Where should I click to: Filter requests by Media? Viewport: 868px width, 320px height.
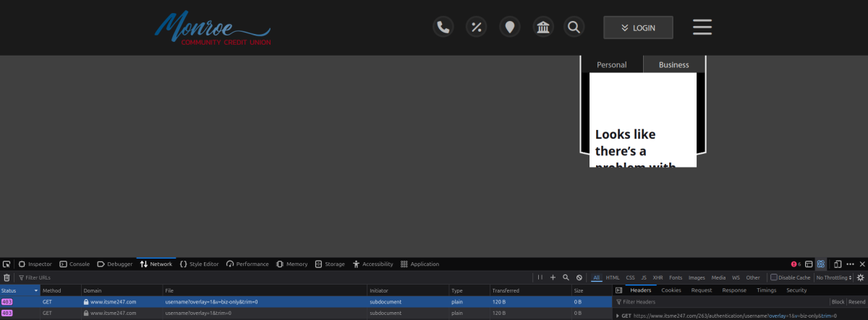718,277
